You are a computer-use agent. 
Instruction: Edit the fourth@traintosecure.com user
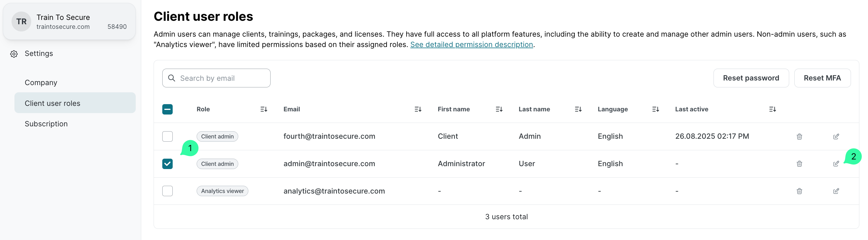[x=836, y=136]
